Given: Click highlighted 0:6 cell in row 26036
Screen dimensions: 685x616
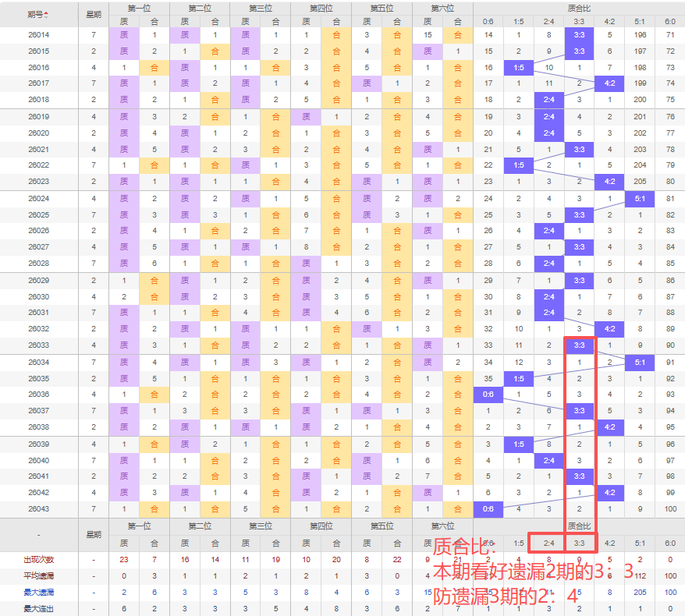Looking at the screenshot, I should click(488, 395).
